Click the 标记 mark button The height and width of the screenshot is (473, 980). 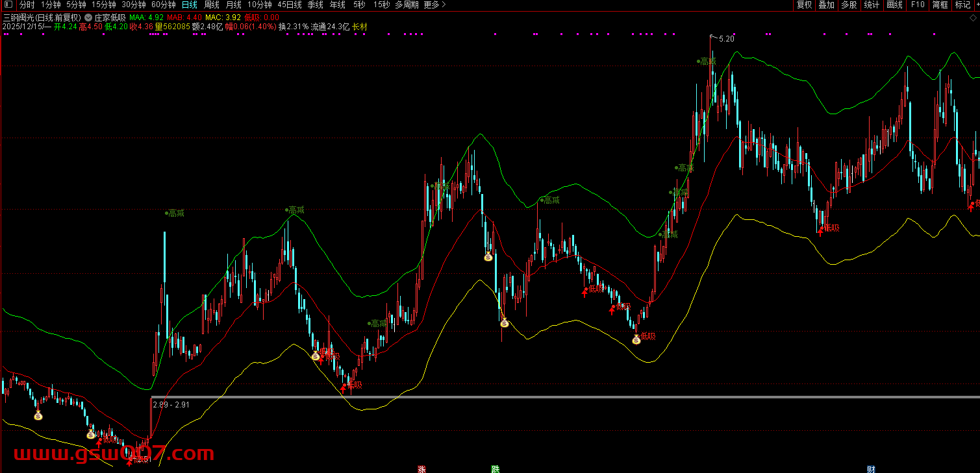(x=962, y=5)
